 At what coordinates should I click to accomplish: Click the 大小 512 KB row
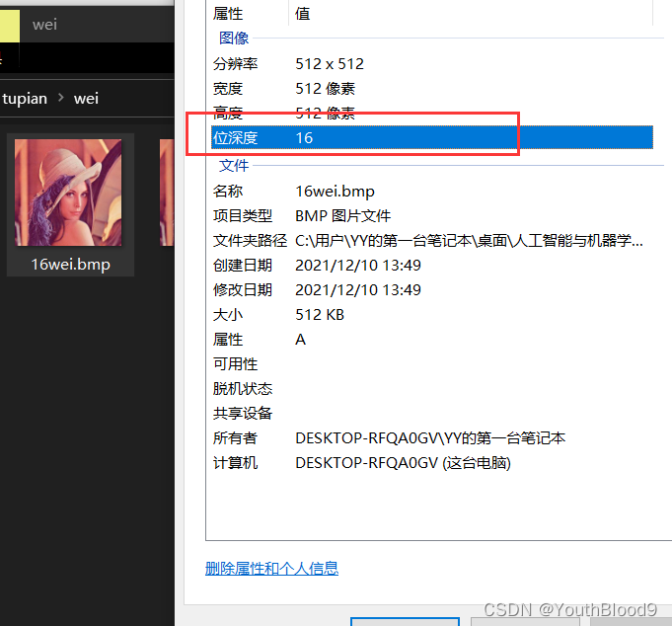tap(432, 315)
